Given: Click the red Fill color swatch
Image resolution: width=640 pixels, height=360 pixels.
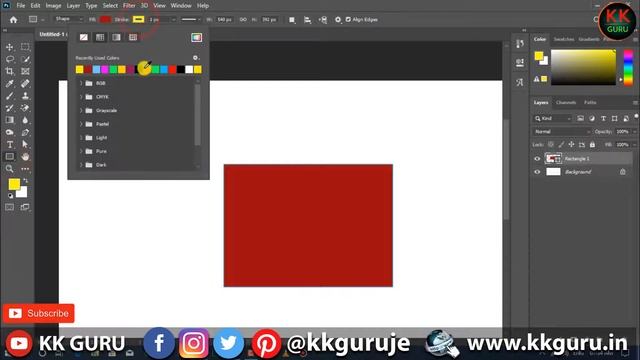Looking at the screenshot, I should 105,19.
